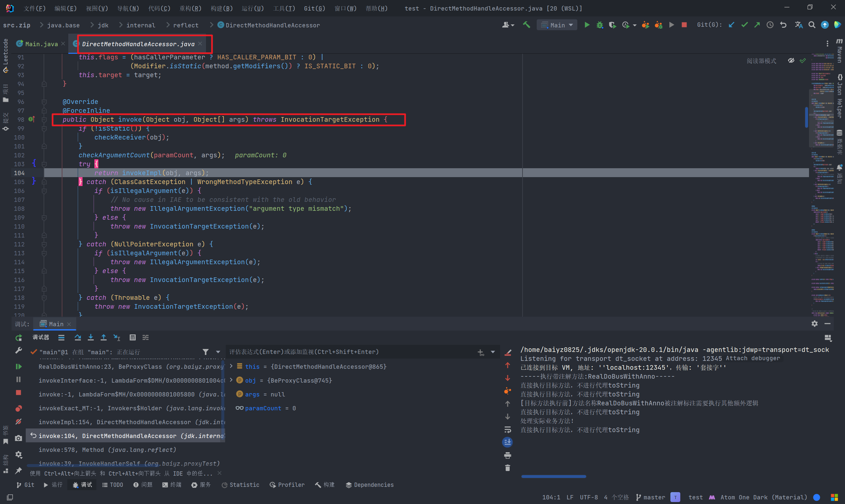
Task: View Breakpoints double red circle icon
Action: [19, 408]
